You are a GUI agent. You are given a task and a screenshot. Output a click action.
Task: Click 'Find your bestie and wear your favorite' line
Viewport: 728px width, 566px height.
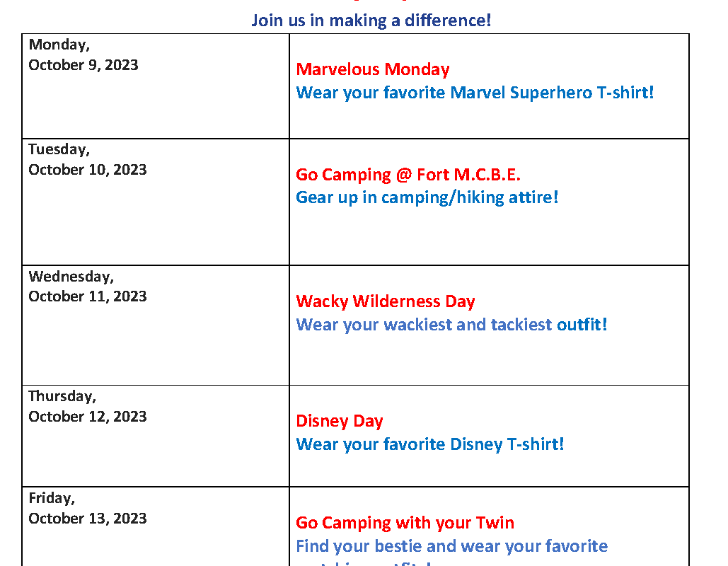(452, 546)
